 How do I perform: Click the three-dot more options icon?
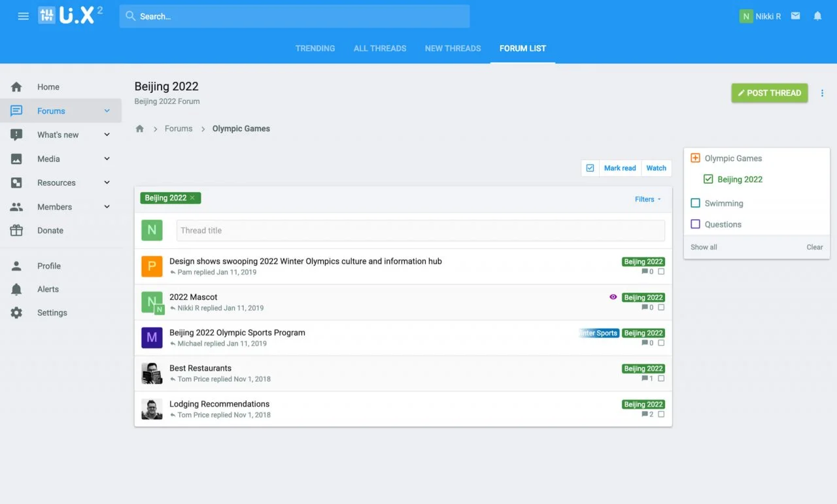[822, 93]
